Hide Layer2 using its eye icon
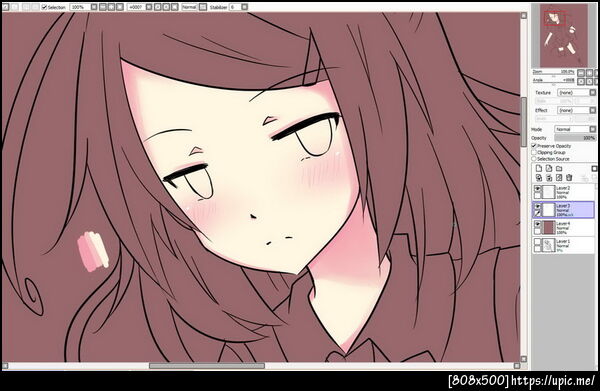Viewport: 600px width, 391px height. pyautogui.click(x=538, y=189)
